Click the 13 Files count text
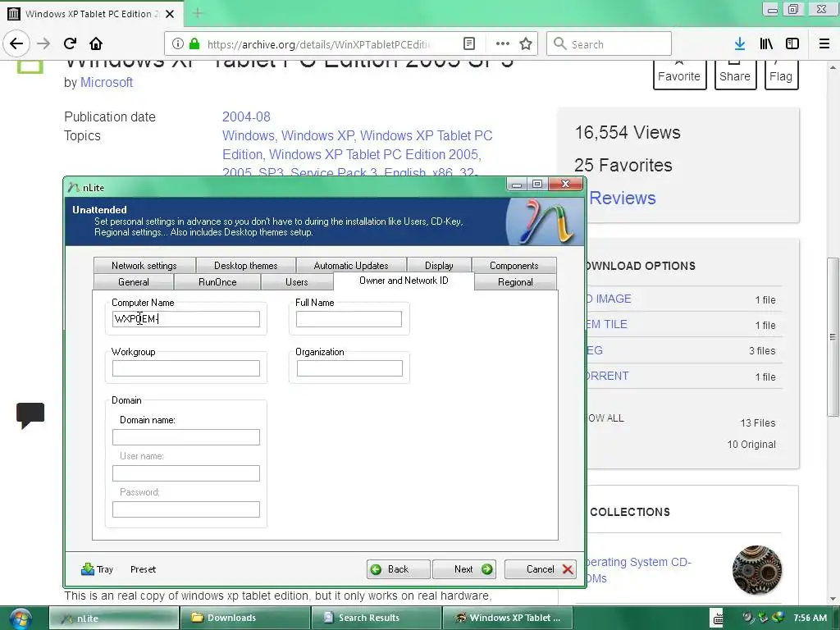 tap(757, 422)
